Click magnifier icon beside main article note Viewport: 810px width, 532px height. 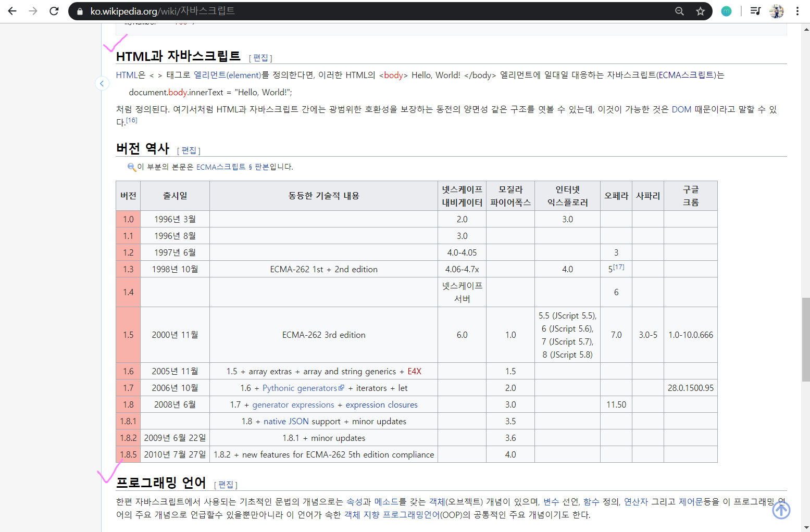pos(132,167)
